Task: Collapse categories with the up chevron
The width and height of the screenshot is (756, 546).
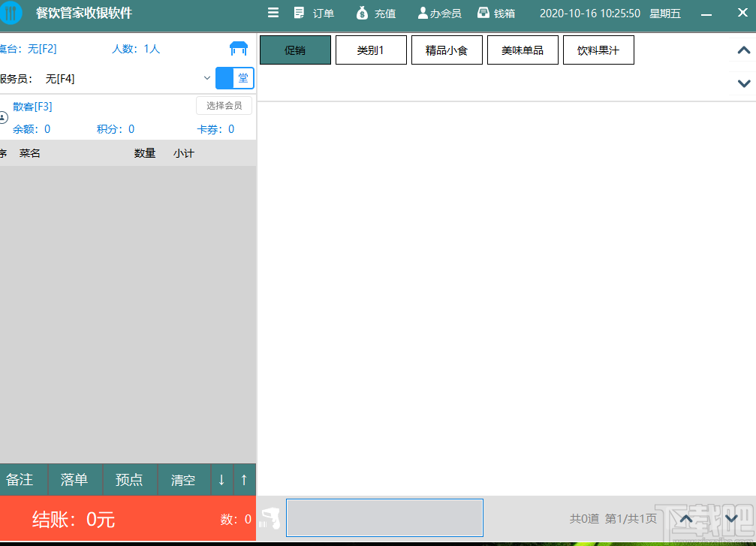Action: (x=744, y=48)
